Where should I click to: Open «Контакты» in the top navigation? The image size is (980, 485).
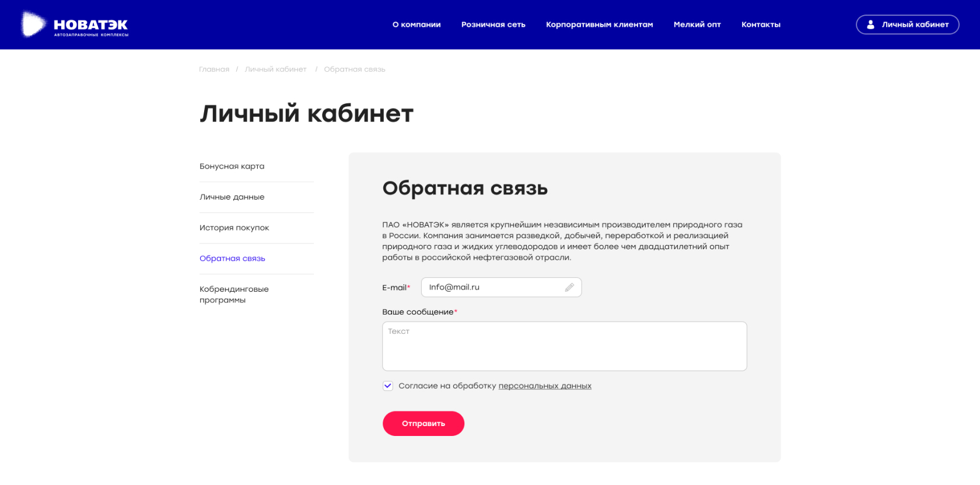coord(761,25)
